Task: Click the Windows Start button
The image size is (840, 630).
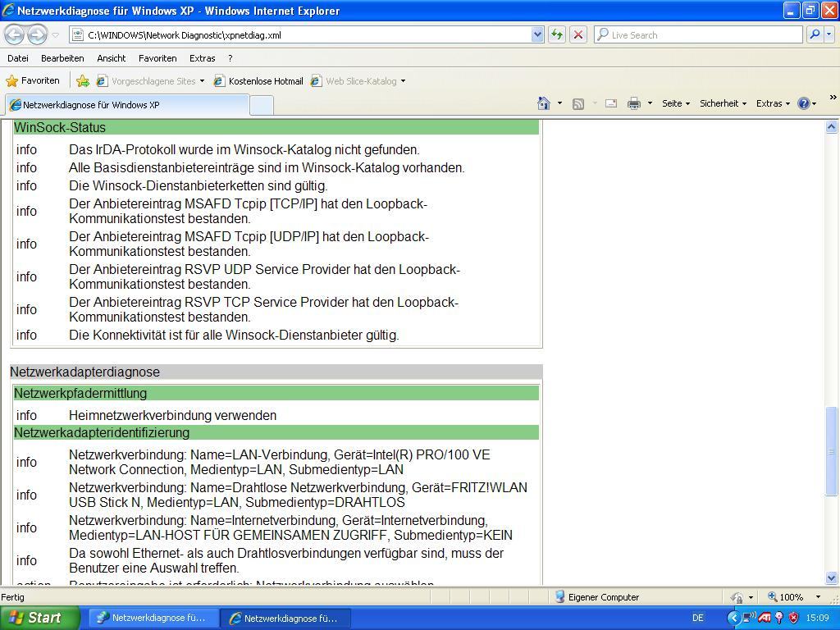Action: [39, 618]
